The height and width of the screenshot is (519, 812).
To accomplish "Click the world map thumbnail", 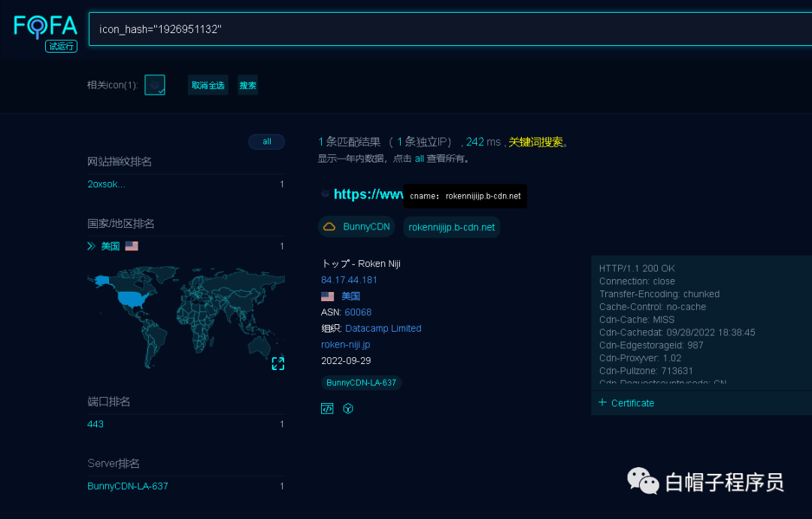I will pyautogui.click(x=186, y=317).
